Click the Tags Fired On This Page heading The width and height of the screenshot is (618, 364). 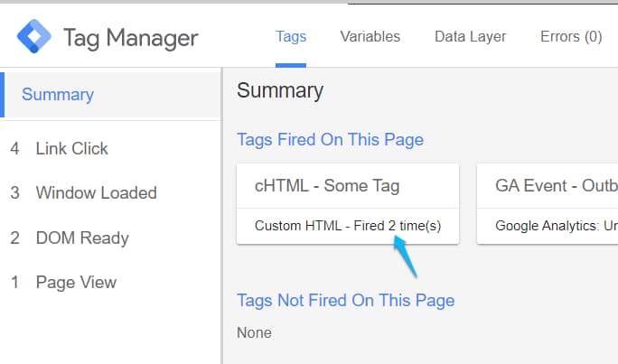[330, 140]
